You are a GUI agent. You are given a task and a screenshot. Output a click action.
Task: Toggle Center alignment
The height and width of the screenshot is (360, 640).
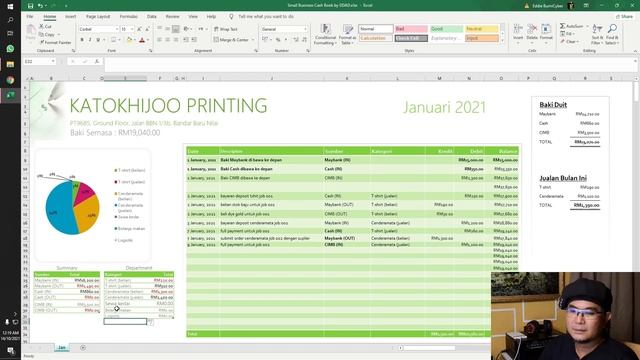click(x=168, y=40)
